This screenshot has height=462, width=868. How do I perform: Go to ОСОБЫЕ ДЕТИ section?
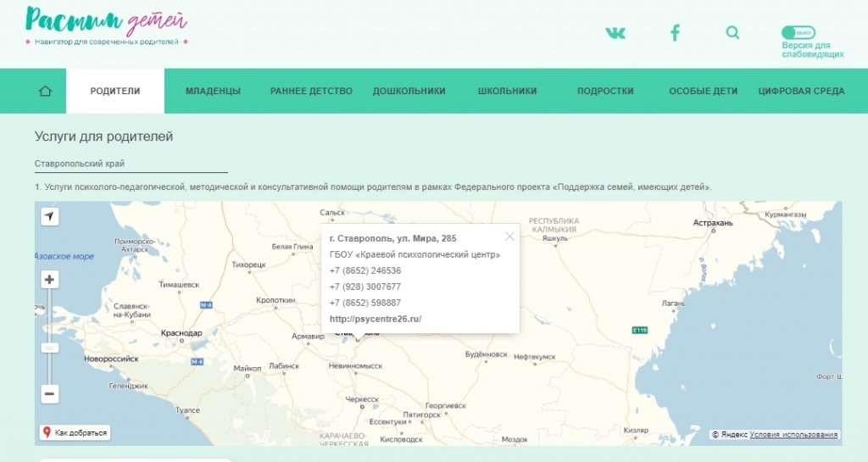pyautogui.click(x=703, y=92)
